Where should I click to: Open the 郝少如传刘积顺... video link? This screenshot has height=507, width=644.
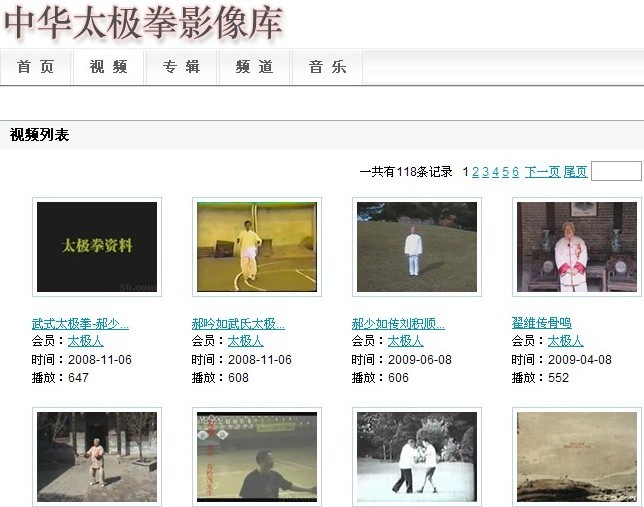pyautogui.click(x=398, y=324)
